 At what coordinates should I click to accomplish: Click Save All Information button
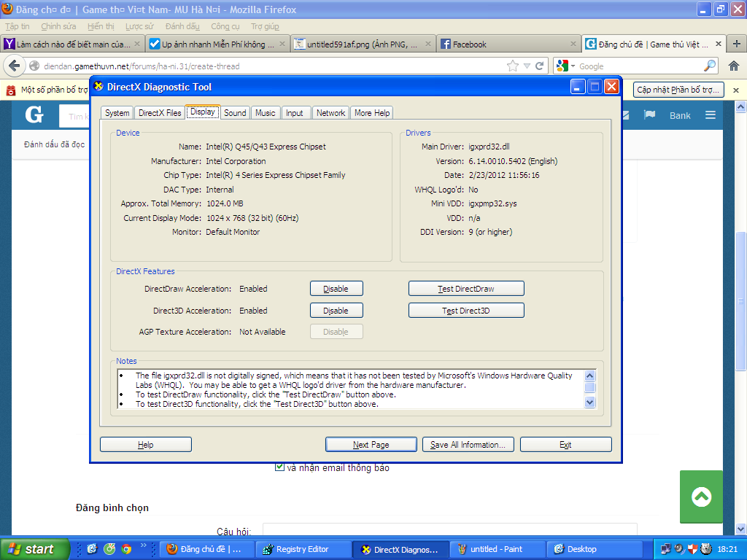pos(468,444)
